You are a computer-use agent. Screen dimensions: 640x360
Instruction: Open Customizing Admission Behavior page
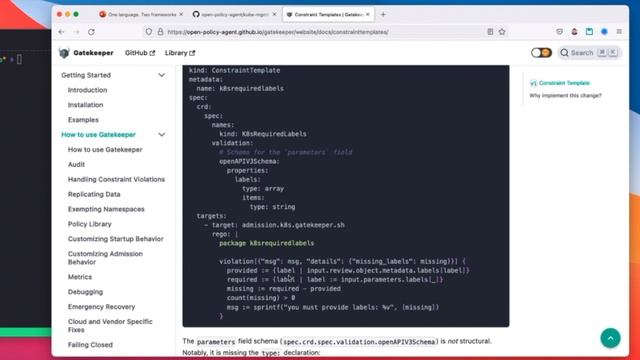pos(105,258)
